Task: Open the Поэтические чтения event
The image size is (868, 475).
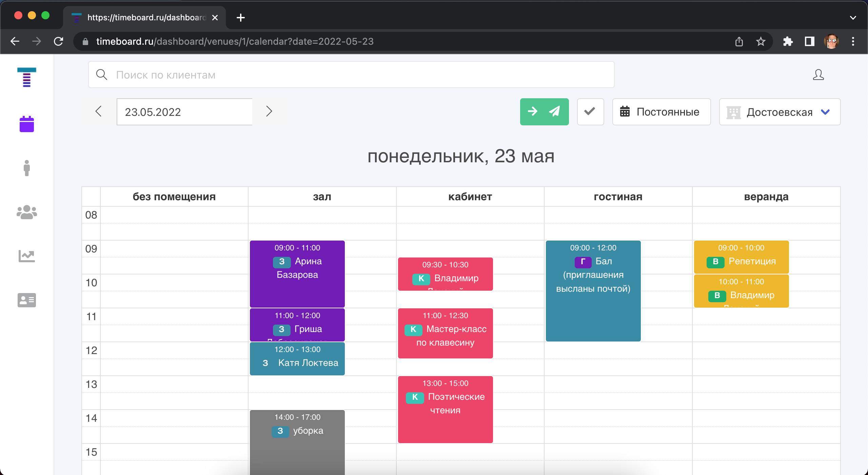Action: click(445, 409)
